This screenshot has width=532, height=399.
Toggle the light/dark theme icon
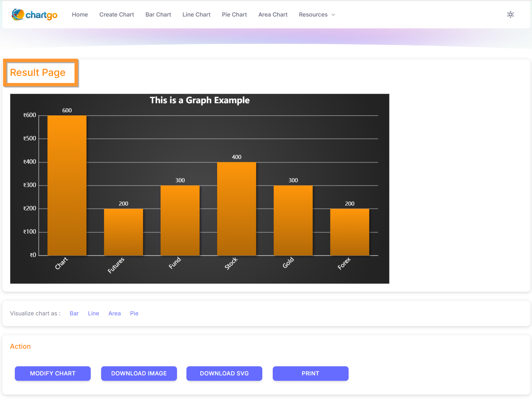click(510, 15)
